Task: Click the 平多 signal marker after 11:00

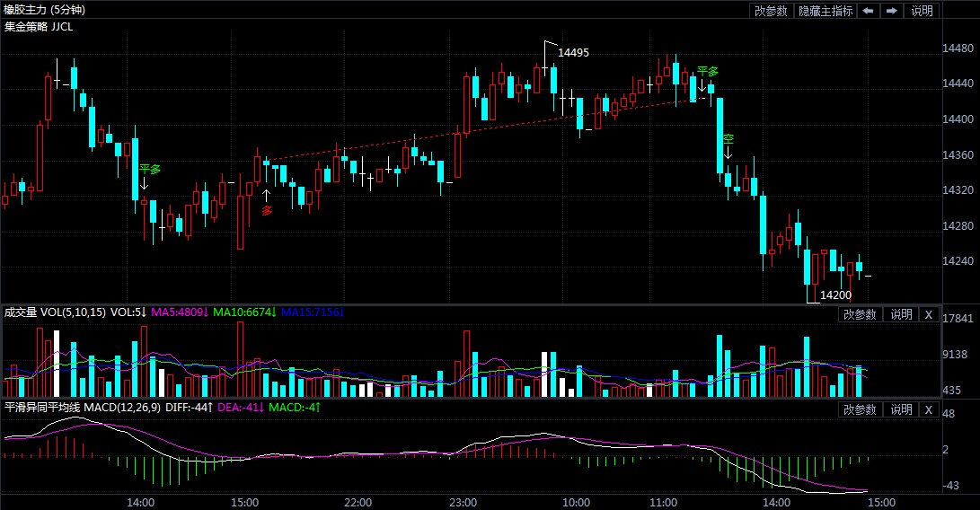Action: (x=707, y=75)
